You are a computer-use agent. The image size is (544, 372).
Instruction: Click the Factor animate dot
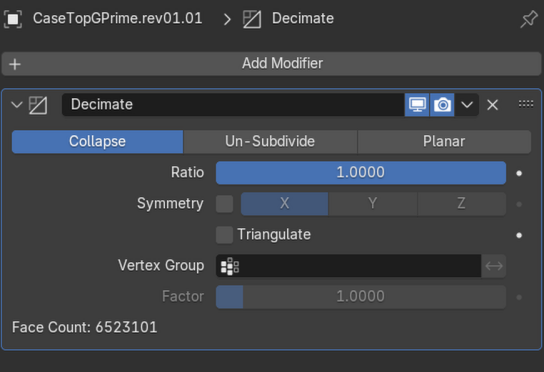click(x=519, y=297)
